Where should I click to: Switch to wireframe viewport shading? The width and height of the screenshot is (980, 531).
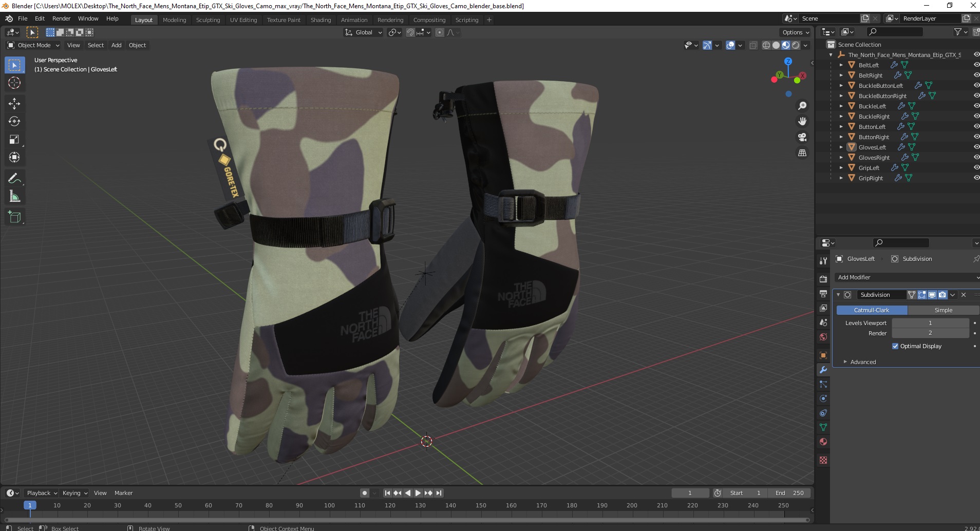click(x=766, y=45)
